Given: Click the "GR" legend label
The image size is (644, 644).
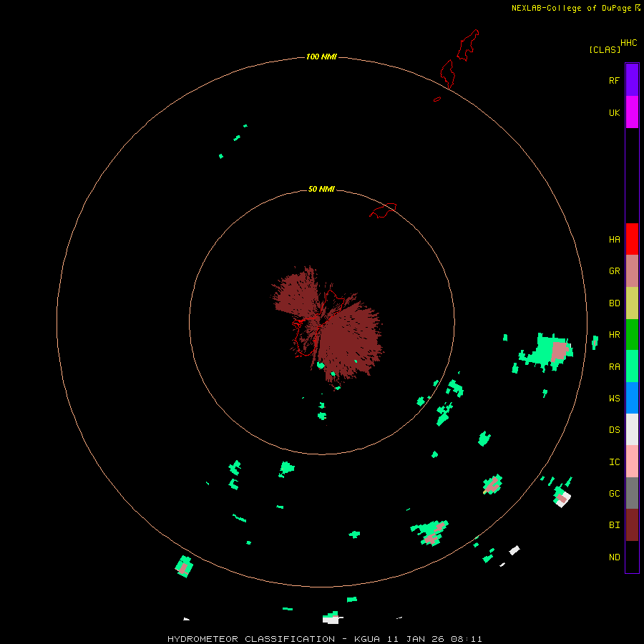Looking at the screenshot, I should (614, 271).
